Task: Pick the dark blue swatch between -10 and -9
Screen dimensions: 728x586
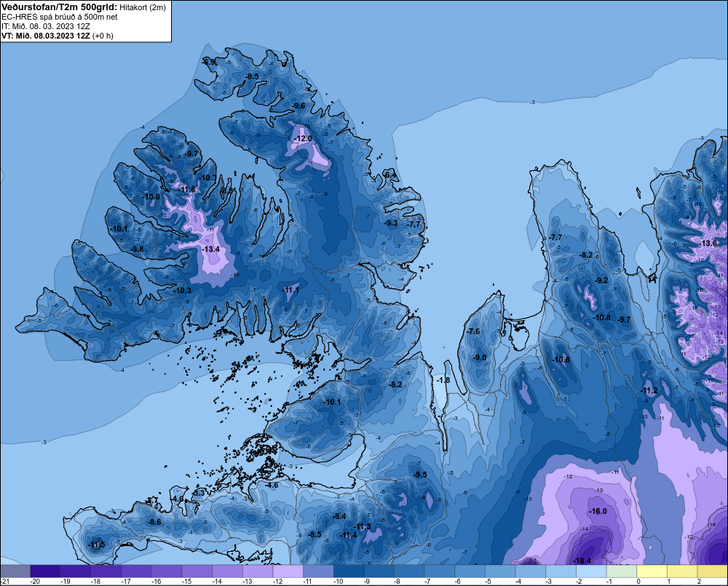Action: point(349,571)
